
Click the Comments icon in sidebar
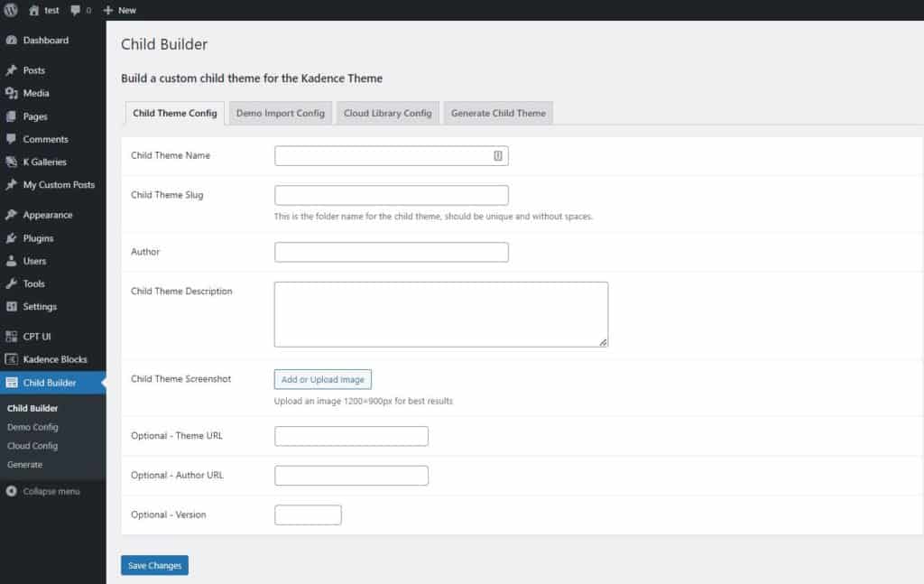(11, 139)
